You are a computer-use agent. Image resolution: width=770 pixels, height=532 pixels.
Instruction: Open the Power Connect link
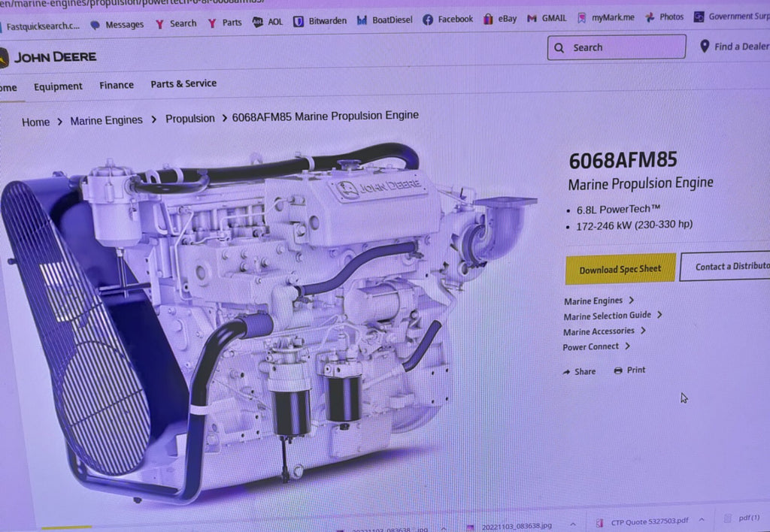coord(590,346)
